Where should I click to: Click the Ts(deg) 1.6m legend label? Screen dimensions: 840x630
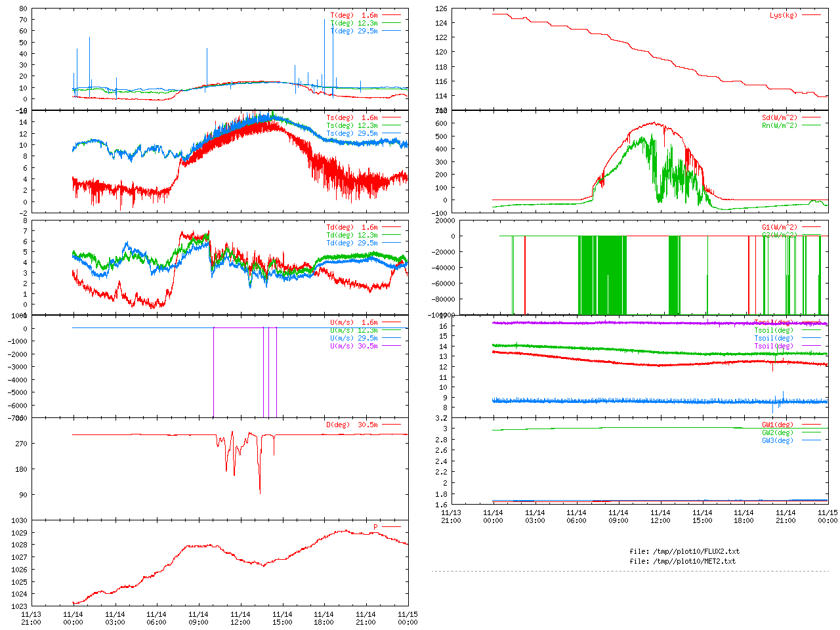click(x=352, y=117)
